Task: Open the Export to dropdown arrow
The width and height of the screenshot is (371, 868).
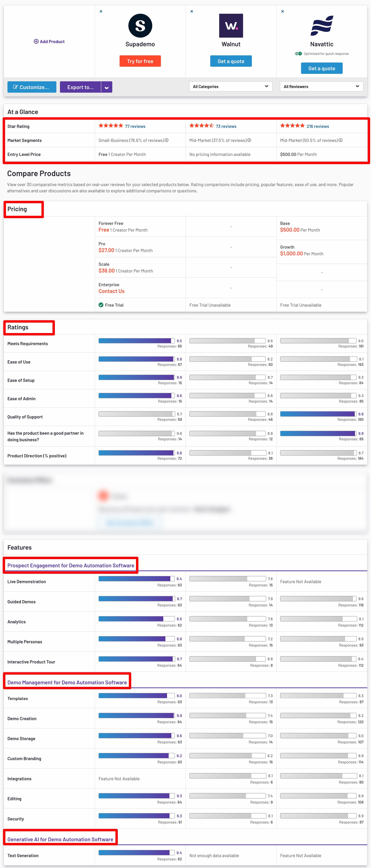Action: point(107,87)
